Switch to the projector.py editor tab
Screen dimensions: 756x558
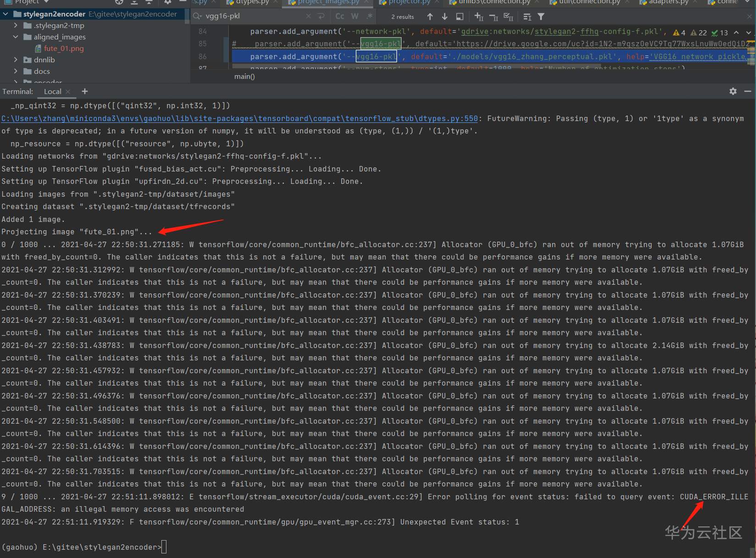[409, 2]
